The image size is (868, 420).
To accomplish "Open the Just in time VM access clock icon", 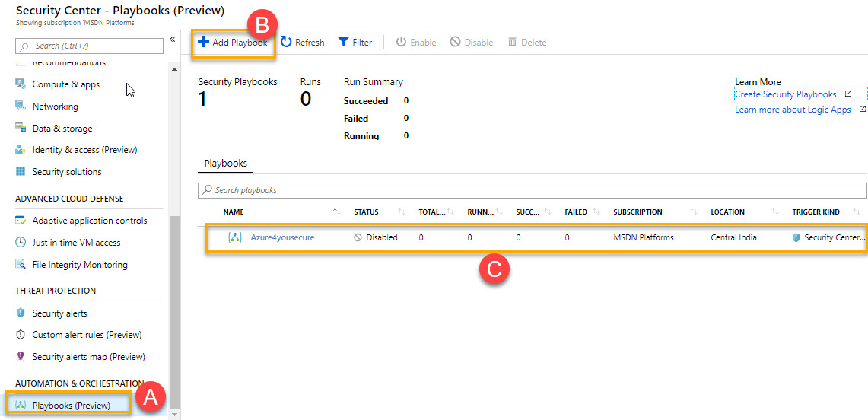I will 21,243.
